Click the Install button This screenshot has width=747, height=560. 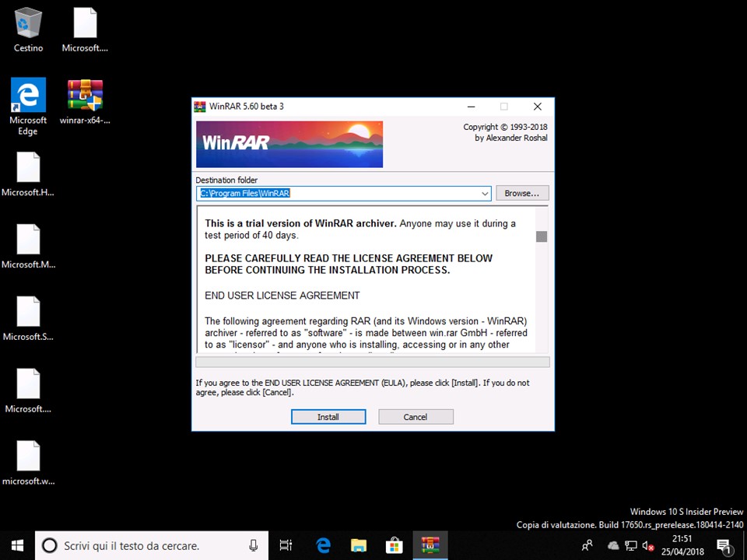coord(328,417)
